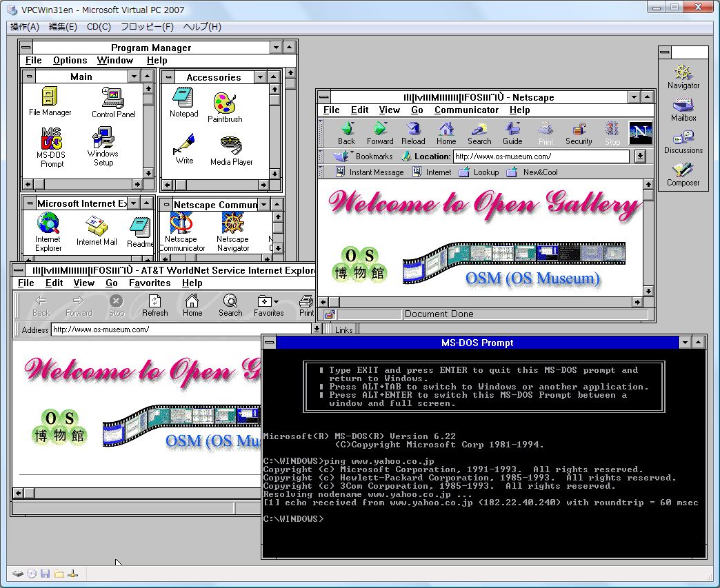Click Search in Internet Explorer toolbar
Viewport: 720px width, 588px height.
pos(230,305)
